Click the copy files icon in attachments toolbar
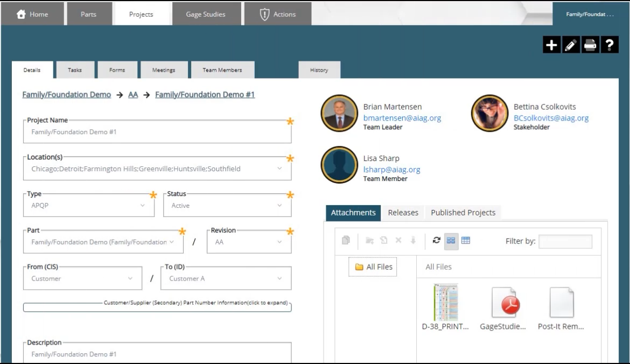The height and width of the screenshot is (364, 630). pos(346,241)
